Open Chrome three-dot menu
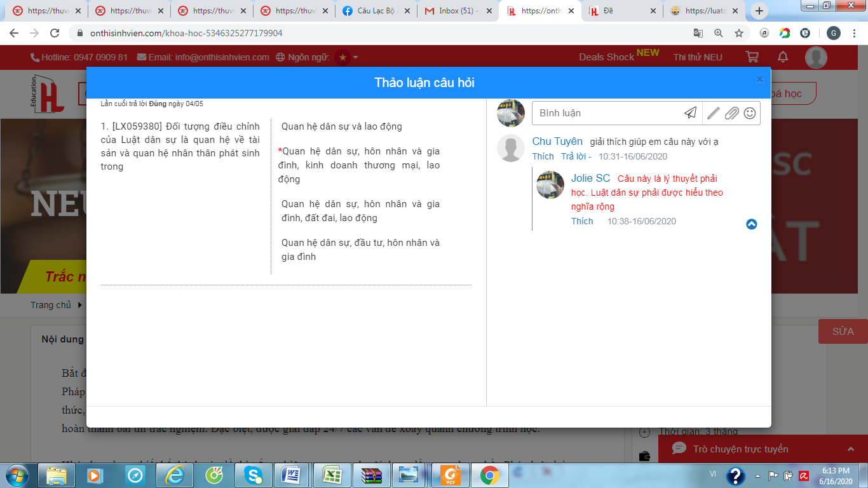This screenshot has width=868, height=488. pos(855,33)
